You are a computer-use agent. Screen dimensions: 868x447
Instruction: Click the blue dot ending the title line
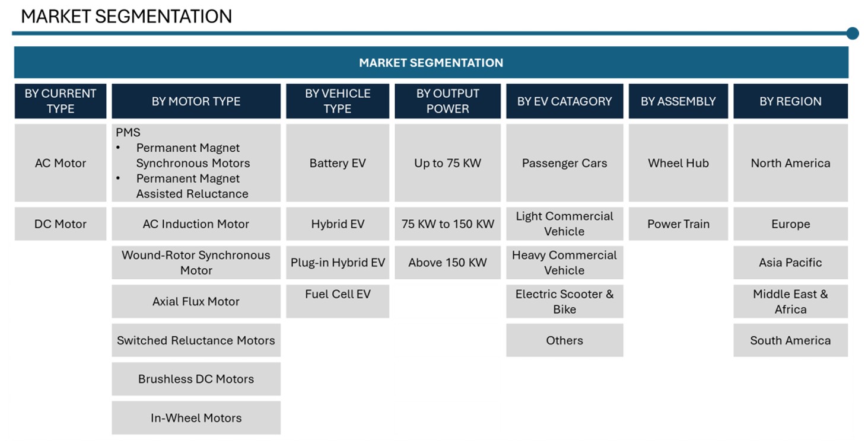click(x=853, y=33)
